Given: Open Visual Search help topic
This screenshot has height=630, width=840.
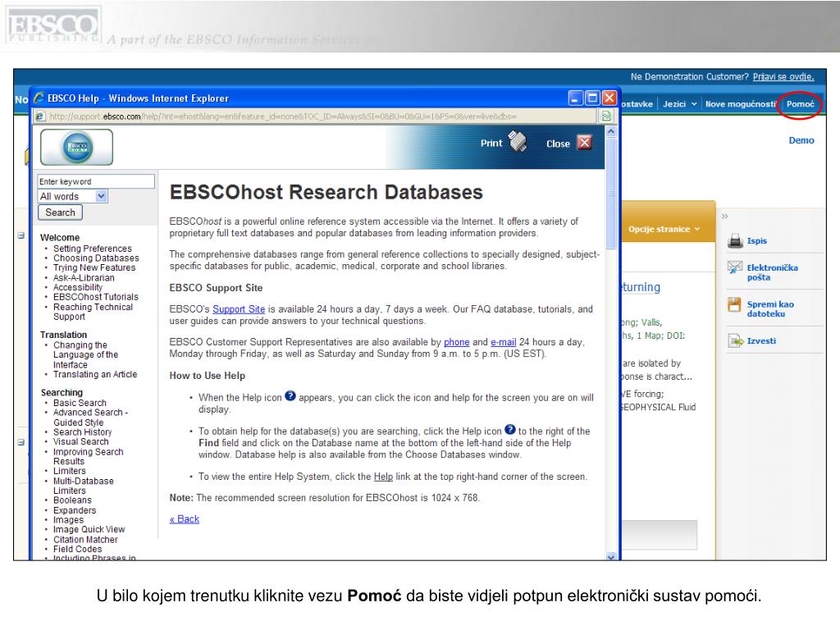Looking at the screenshot, I should pyautogui.click(x=80, y=441).
